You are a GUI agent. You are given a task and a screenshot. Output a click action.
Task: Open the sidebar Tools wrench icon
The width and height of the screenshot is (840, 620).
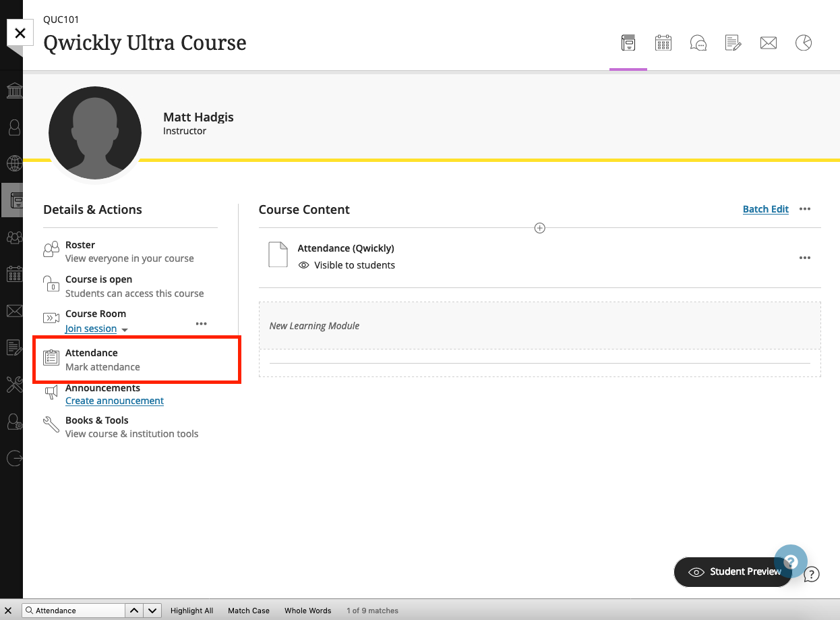[13, 385]
